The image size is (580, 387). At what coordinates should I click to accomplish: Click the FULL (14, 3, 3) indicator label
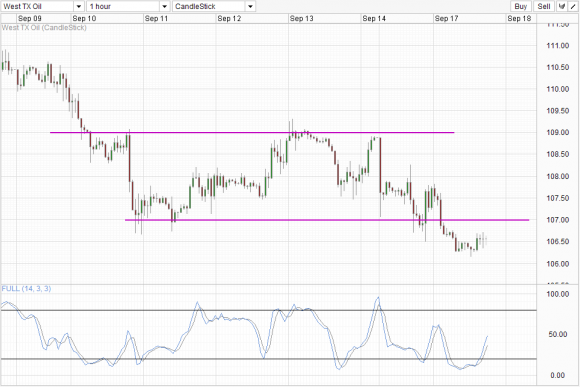26,289
